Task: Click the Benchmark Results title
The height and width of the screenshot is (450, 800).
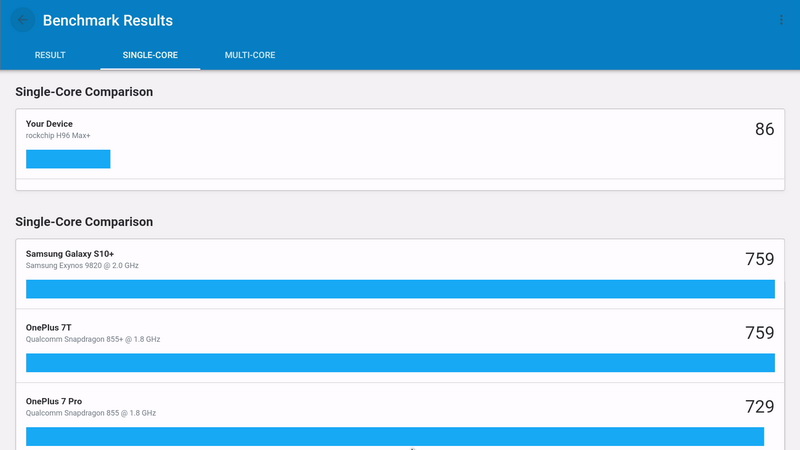Action: (x=108, y=20)
